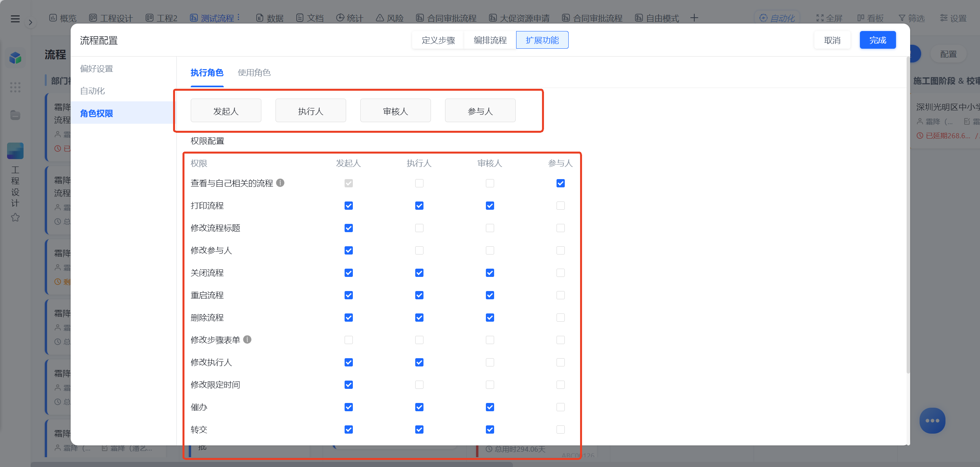Select 角色权限 in left menu
This screenshot has height=467, width=980.
(x=124, y=114)
